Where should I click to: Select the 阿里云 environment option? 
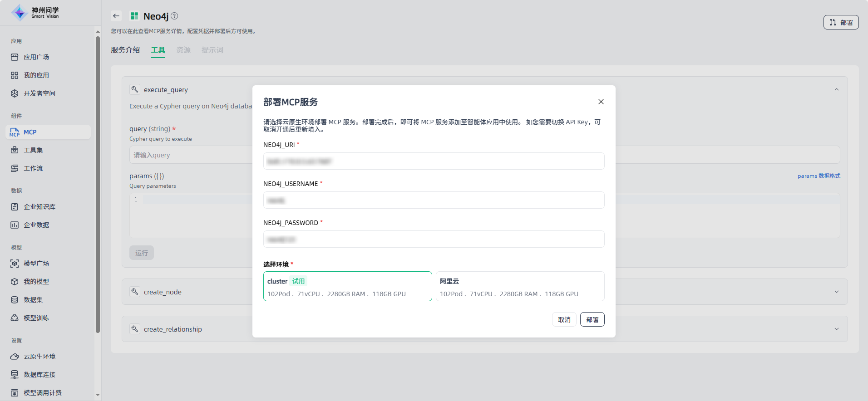(x=520, y=286)
